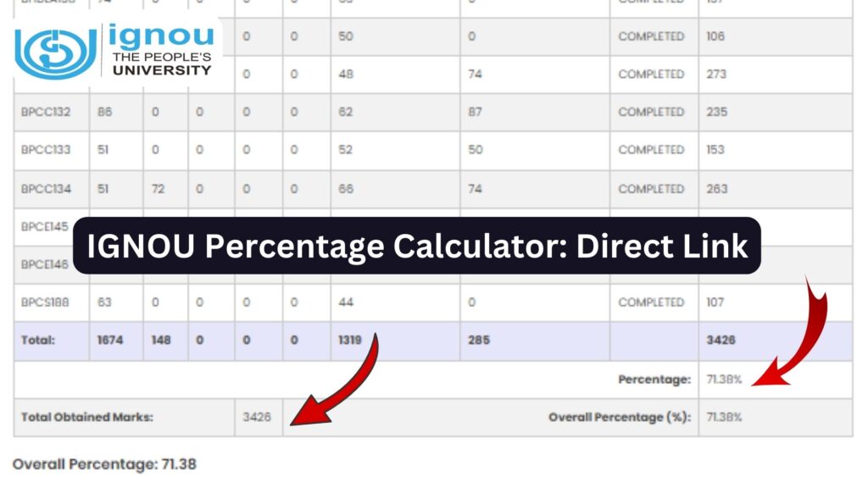Click the Total Obtained Marks label

pyautogui.click(x=87, y=418)
